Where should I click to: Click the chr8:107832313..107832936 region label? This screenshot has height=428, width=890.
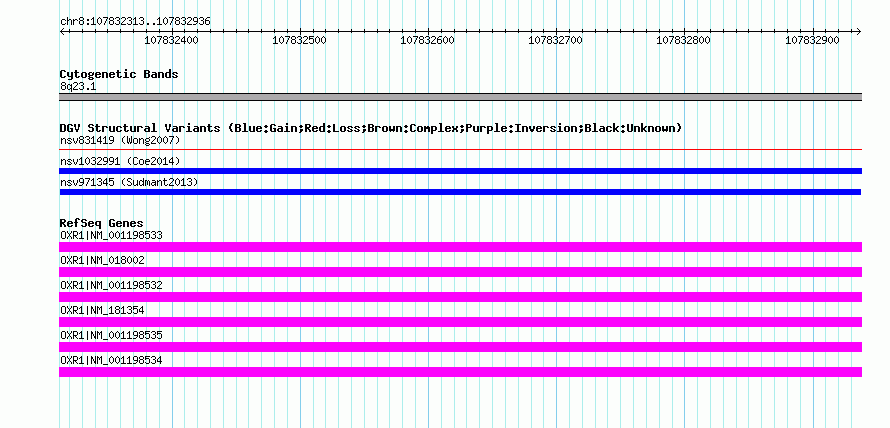tap(135, 22)
